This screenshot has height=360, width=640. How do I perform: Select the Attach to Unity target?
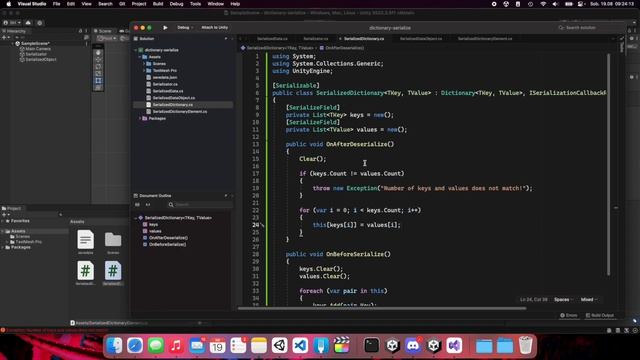(x=215, y=27)
